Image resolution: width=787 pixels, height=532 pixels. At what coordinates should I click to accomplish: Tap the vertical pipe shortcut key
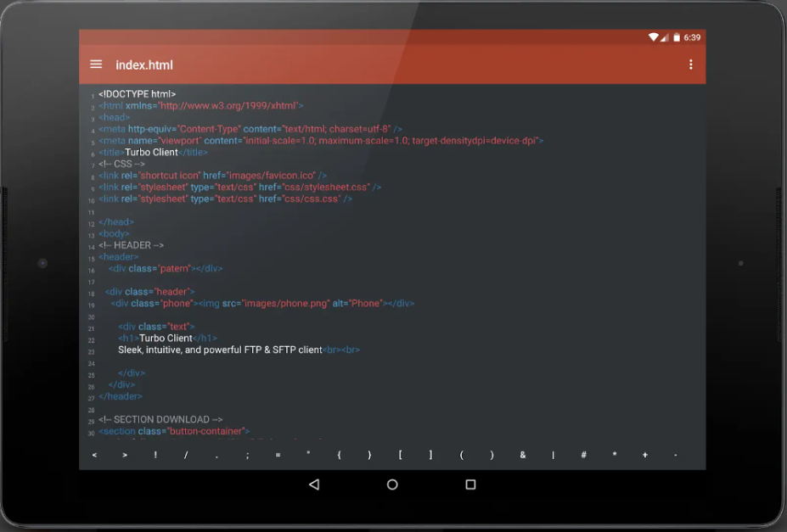(554, 456)
